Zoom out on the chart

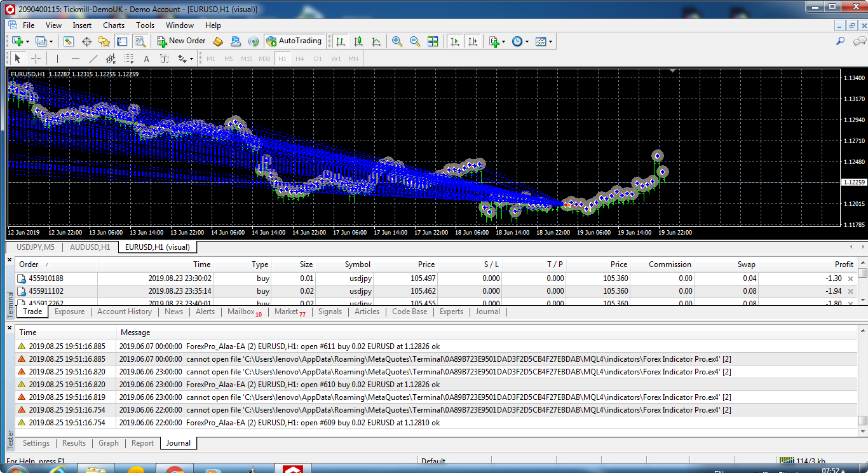pyautogui.click(x=415, y=41)
